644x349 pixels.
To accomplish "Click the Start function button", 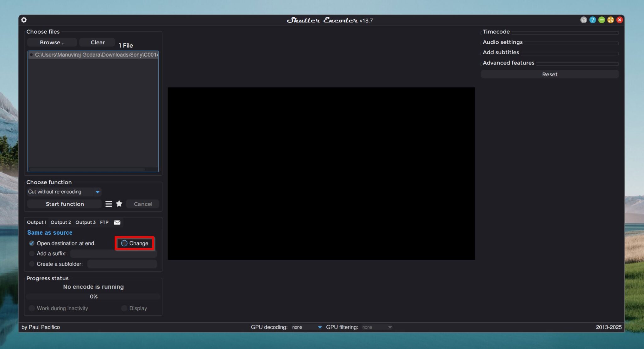I will tap(64, 204).
